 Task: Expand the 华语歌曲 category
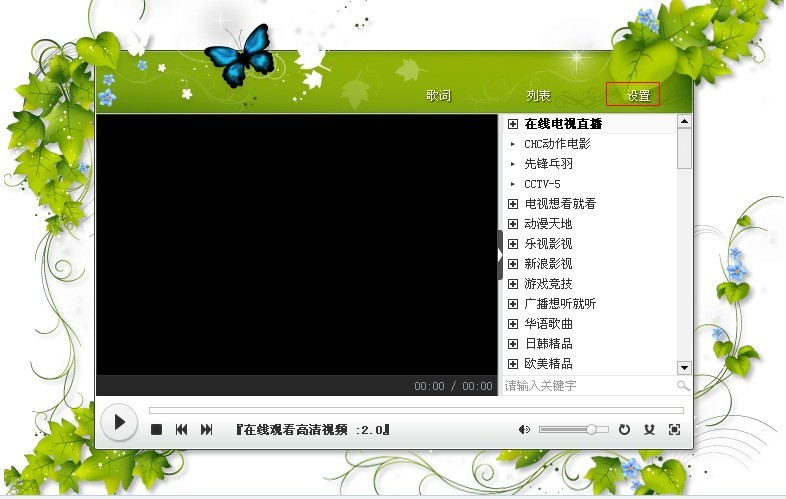[x=513, y=324]
